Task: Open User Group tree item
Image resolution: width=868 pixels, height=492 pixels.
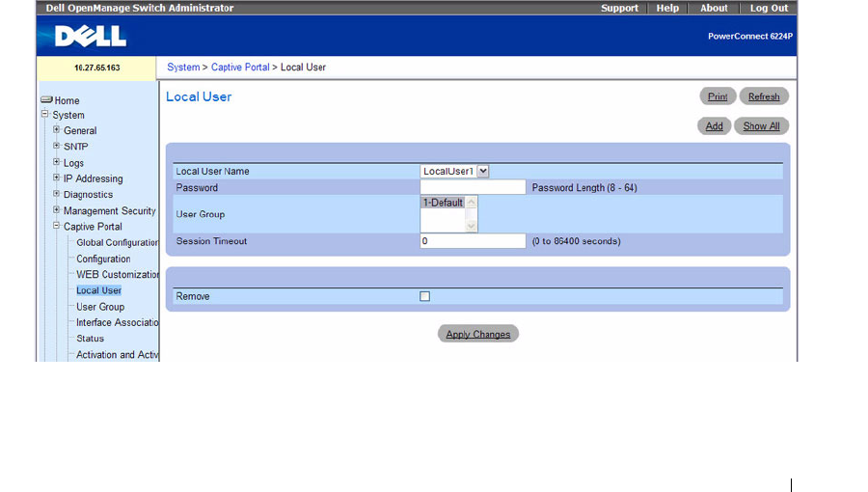Action: (100, 307)
